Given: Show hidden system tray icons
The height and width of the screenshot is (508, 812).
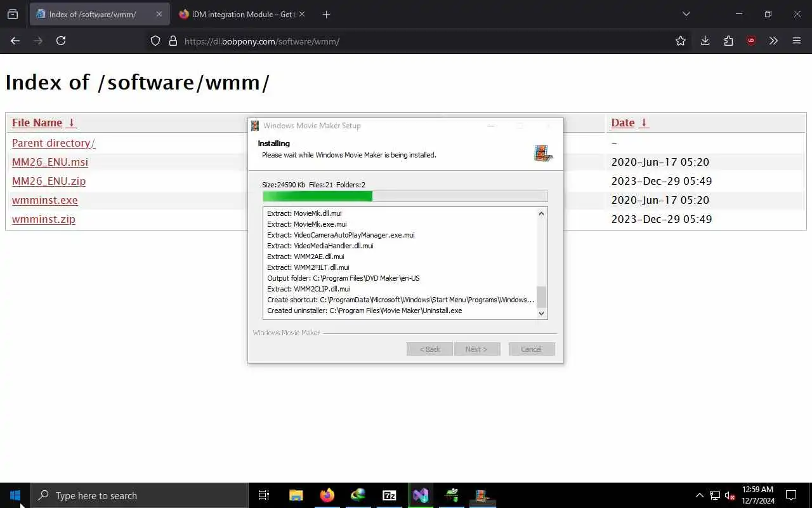Looking at the screenshot, I should 700,495.
